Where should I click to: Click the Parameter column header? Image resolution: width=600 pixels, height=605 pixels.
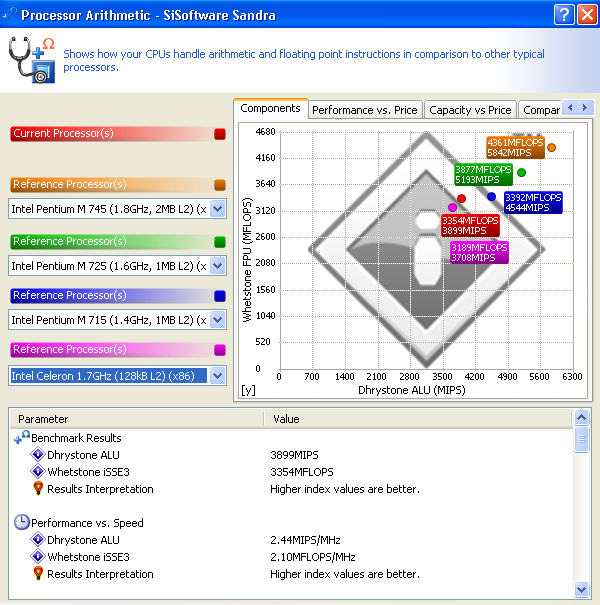click(137, 419)
